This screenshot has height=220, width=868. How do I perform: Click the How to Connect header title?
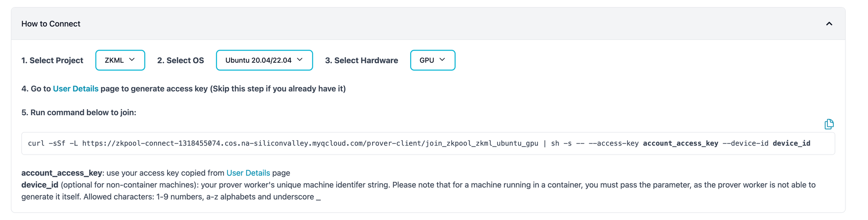click(51, 24)
